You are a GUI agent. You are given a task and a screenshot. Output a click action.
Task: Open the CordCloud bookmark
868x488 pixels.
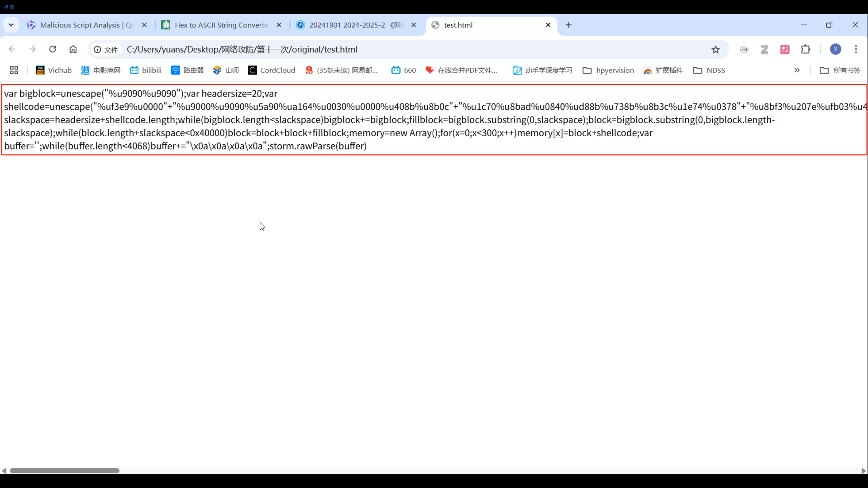[x=272, y=70]
